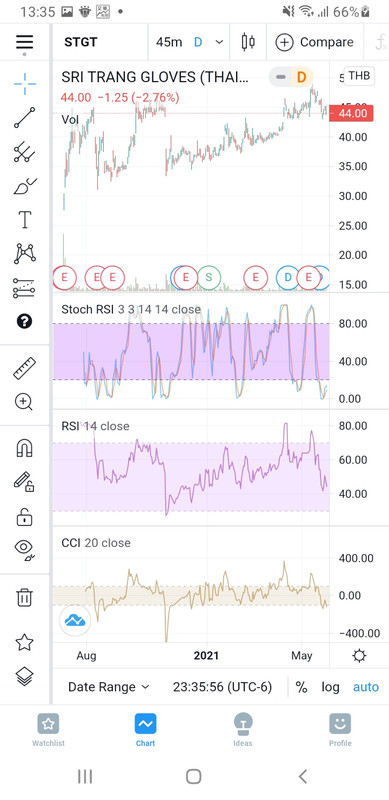Toggle the magnet snap mode

(x=24, y=448)
